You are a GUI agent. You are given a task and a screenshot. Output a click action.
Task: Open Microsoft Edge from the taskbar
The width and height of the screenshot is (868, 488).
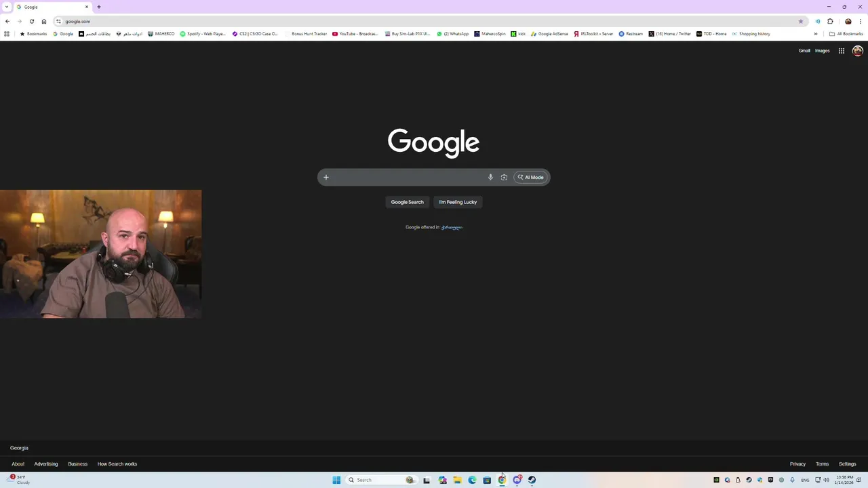tap(473, 480)
